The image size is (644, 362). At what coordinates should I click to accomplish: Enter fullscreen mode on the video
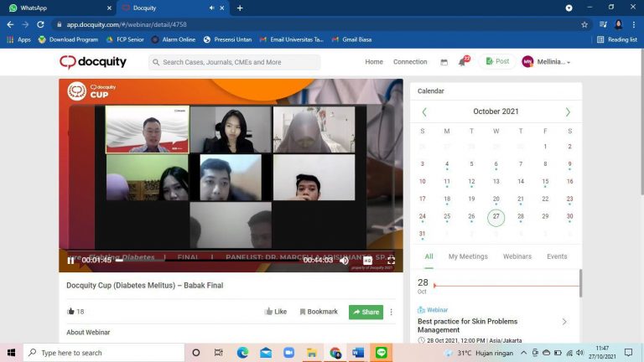(x=391, y=261)
